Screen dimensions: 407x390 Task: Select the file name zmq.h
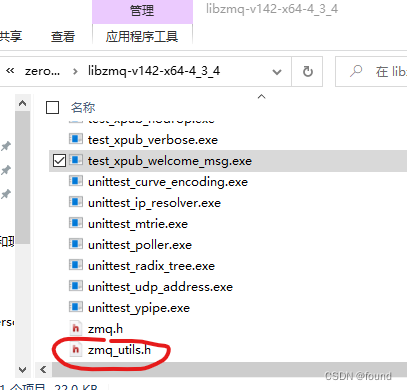[105, 329]
